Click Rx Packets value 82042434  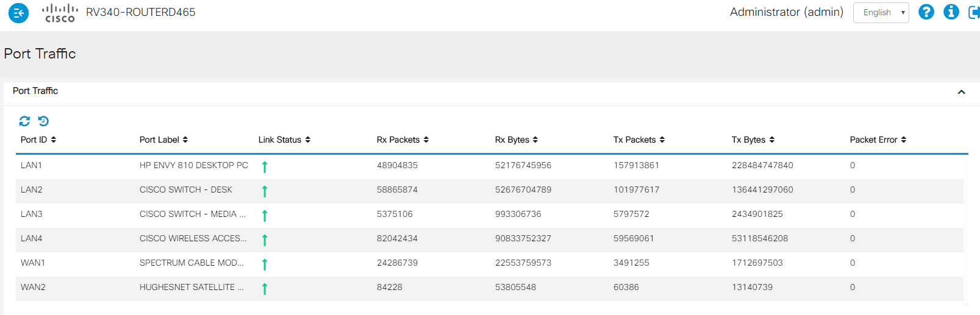pyautogui.click(x=397, y=238)
